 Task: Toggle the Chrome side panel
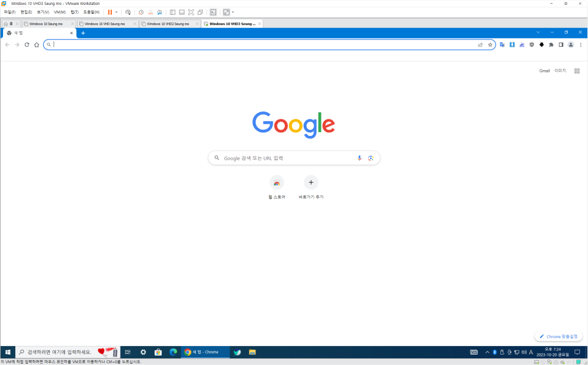point(561,44)
